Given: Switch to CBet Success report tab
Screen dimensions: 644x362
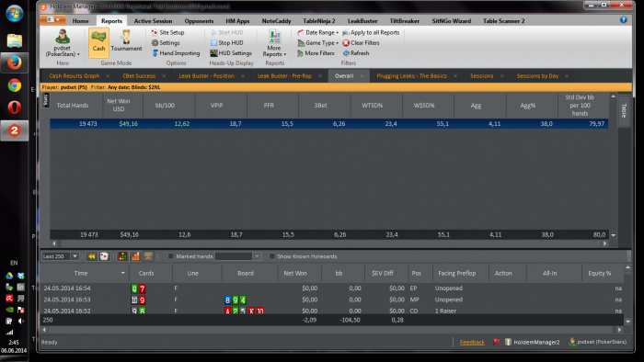Looking at the screenshot, I should pos(139,76).
